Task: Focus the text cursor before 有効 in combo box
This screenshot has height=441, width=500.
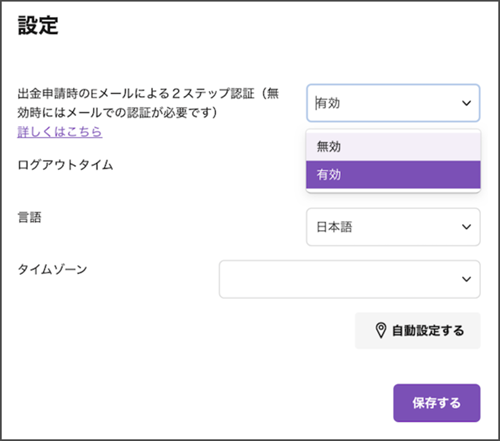Action: point(316,103)
